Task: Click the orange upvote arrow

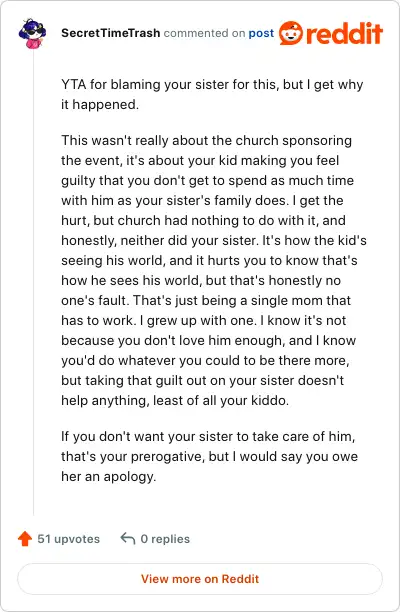Action: tap(25, 539)
